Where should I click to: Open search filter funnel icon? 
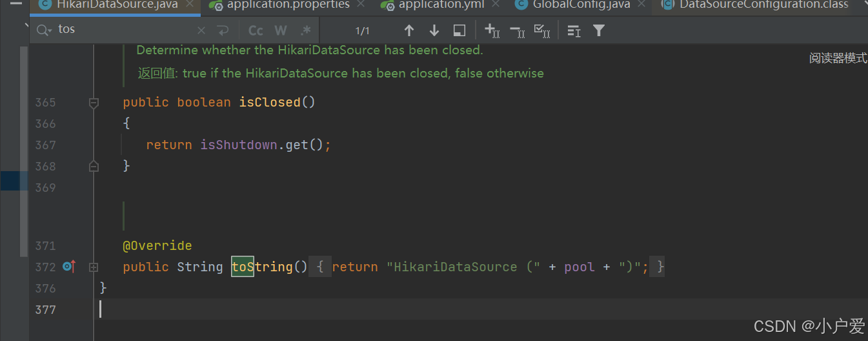coord(599,30)
